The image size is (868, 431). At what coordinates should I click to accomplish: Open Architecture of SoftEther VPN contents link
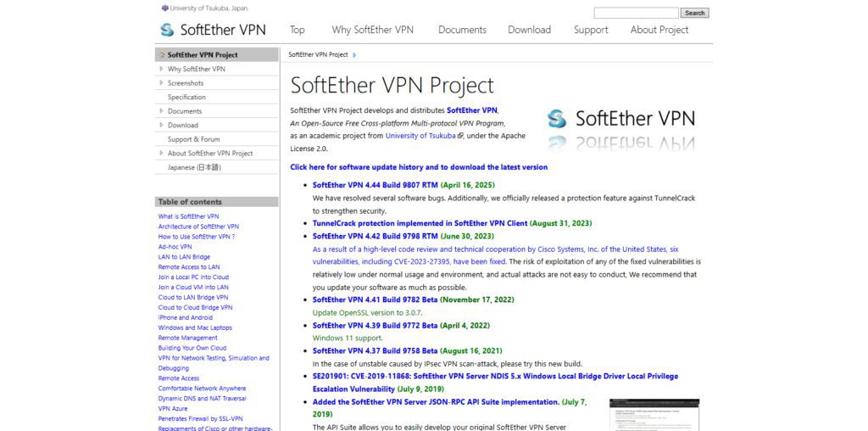198,227
